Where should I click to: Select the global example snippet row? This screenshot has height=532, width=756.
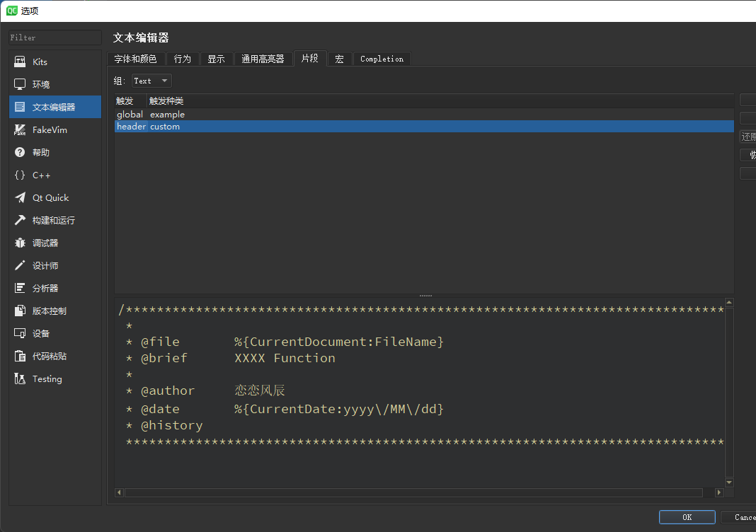[x=424, y=114]
